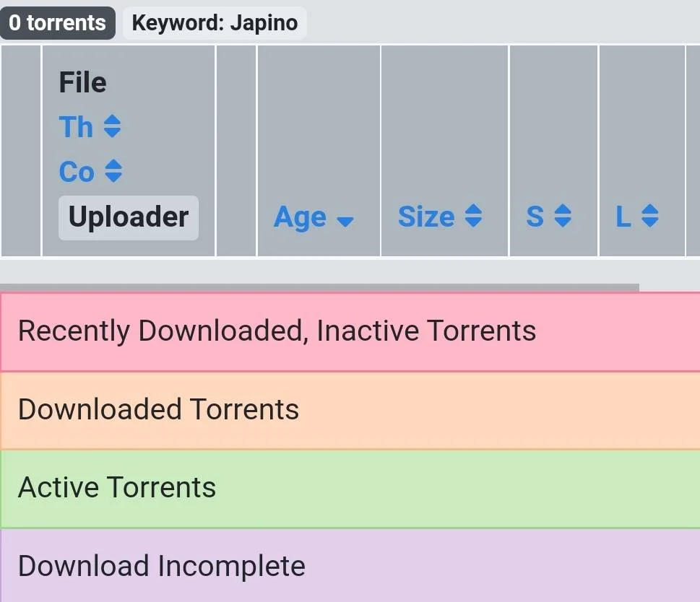Click the 0 torrents badge
The height and width of the screenshot is (602, 700).
tap(58, 23)
